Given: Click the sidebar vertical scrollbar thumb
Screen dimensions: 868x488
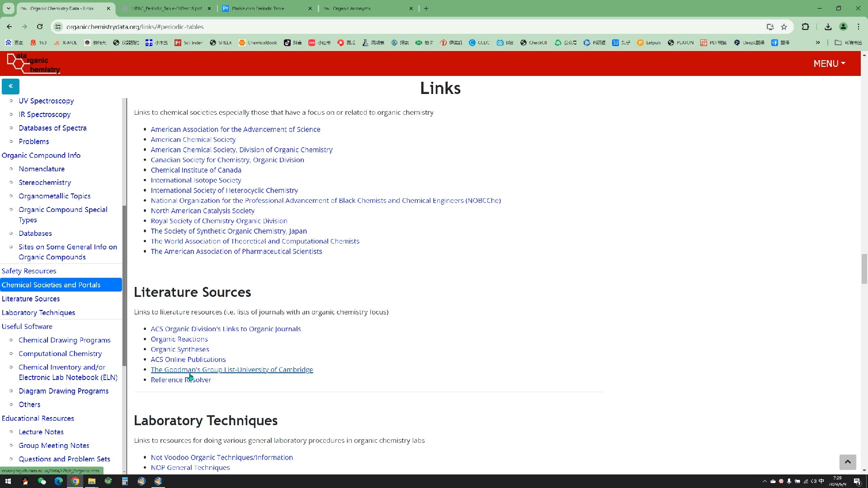Looking at the screenshot, I should click(x=124, y=286).
